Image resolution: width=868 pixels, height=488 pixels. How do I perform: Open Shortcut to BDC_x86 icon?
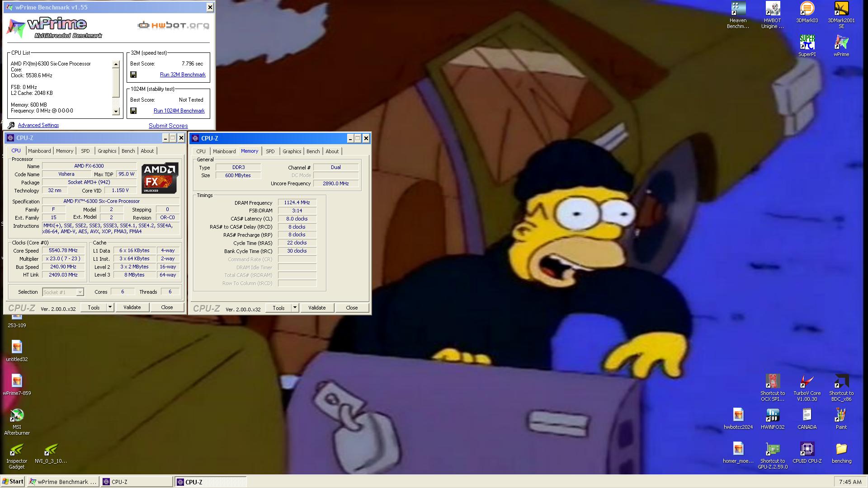pos(841,388)
